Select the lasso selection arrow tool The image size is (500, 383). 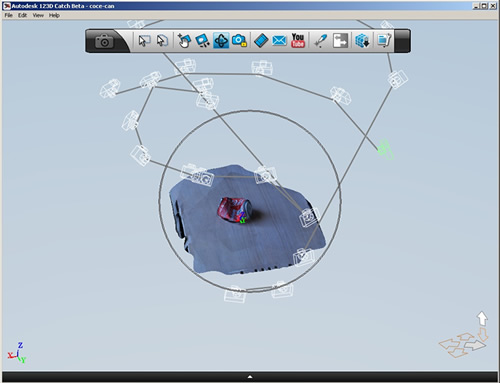[x=162, y=41]
